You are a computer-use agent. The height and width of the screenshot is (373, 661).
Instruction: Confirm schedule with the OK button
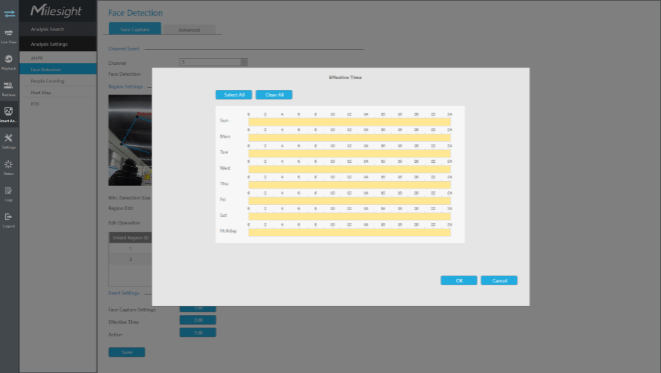459,281
